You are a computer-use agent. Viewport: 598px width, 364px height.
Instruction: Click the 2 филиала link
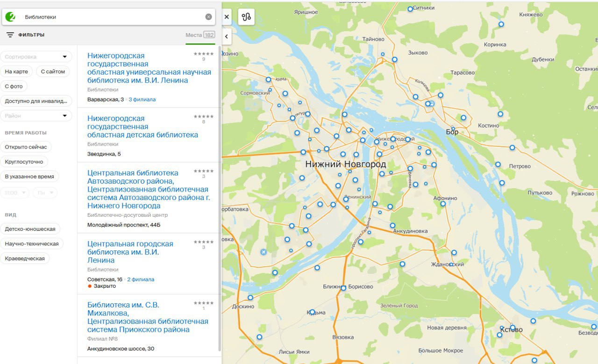click(141, 279)
